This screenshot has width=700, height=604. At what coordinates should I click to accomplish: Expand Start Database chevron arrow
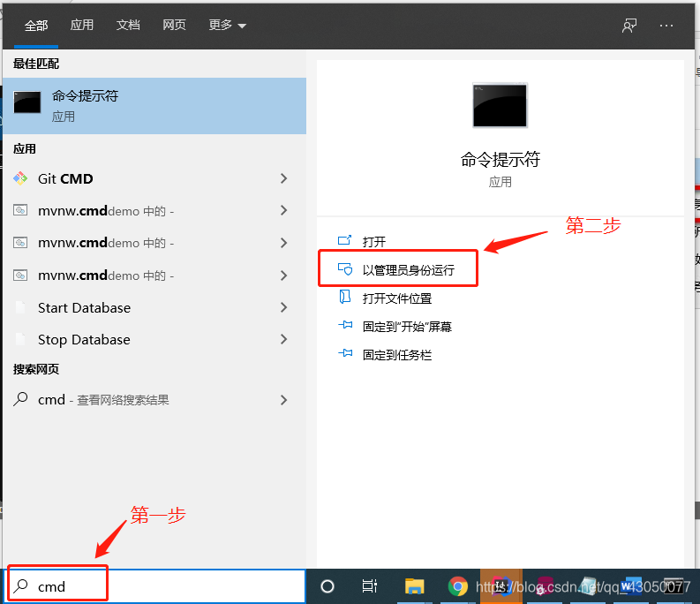[x=283, y=307]
